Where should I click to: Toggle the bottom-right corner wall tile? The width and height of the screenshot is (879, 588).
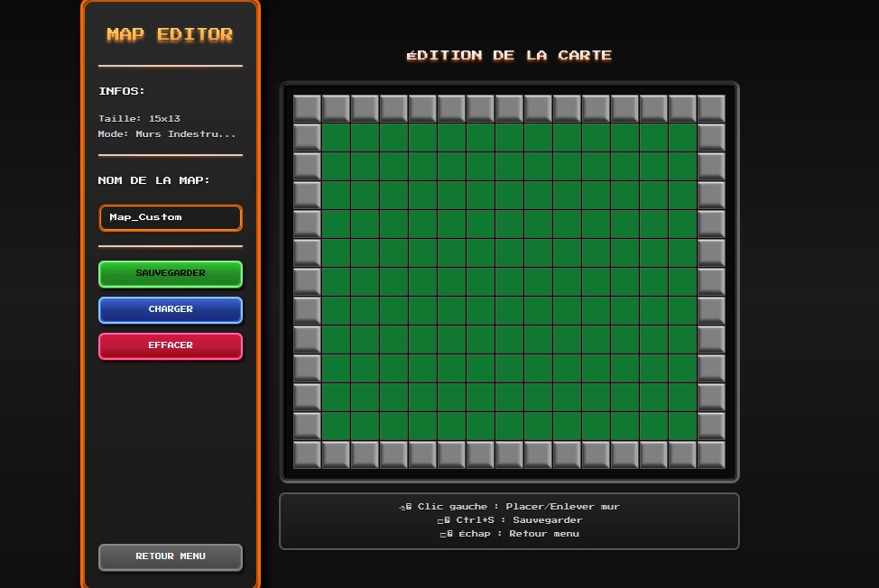point(711,455)
